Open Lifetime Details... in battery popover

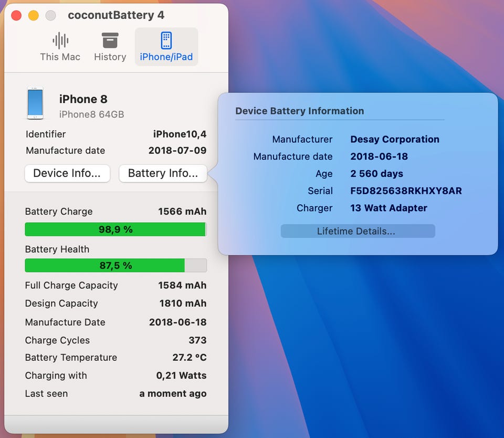(x=358, y=231)
